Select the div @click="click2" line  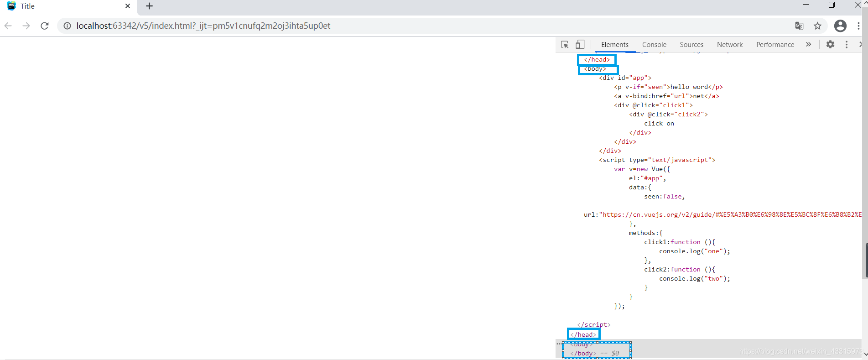point(668,114)
